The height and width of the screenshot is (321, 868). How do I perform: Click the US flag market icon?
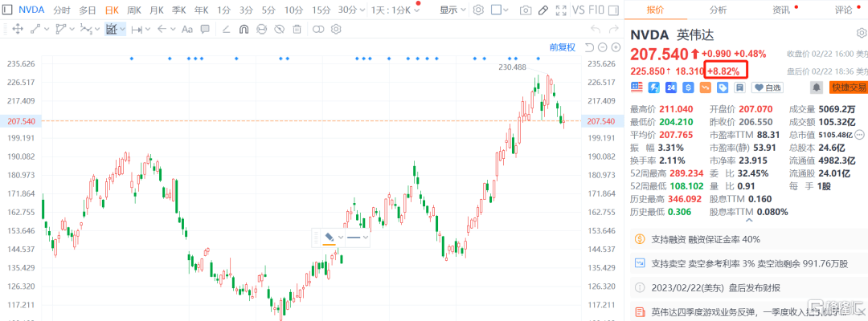tap(637, 87)
